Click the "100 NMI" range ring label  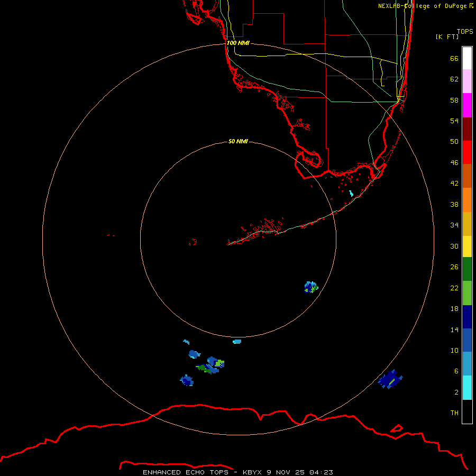[238, 43]
